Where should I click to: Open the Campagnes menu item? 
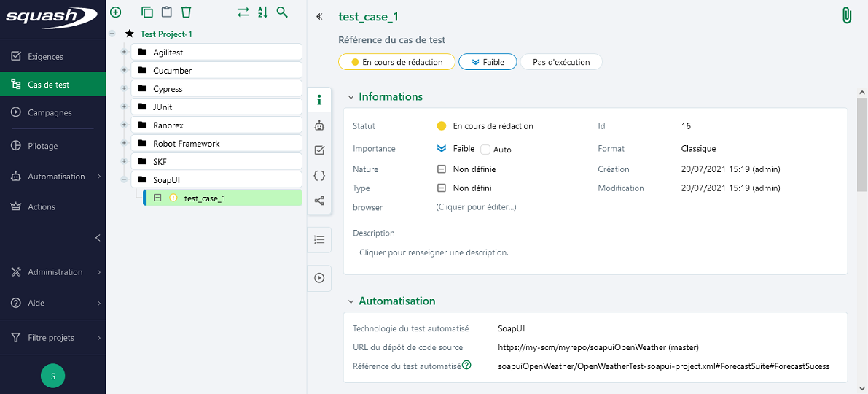click(x=50, y=113)
